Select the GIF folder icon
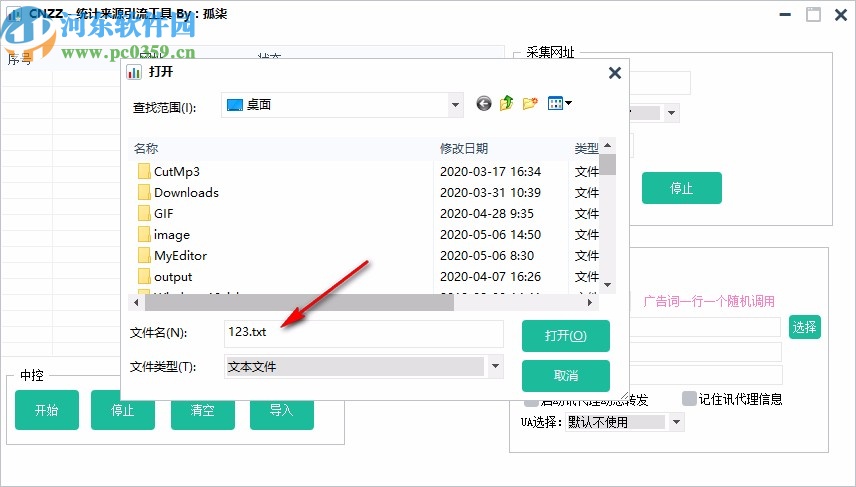This screenshot has width=856, height=487. pyautogui.click(x=144, y=213)
